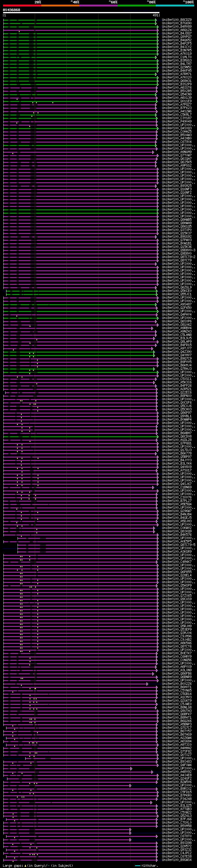Click the red ~20% identity legend segment
The height and width of the screenshot is (868, 197).
click(x=22, y=6)
